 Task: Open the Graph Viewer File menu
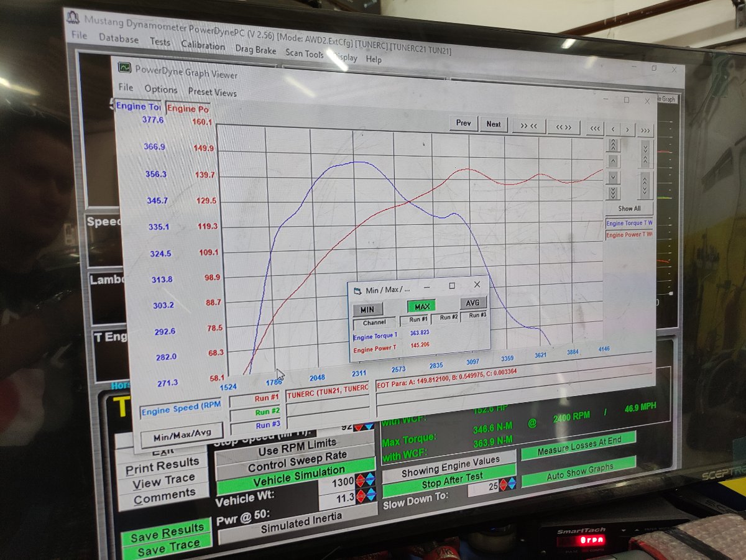pos(126,88)
